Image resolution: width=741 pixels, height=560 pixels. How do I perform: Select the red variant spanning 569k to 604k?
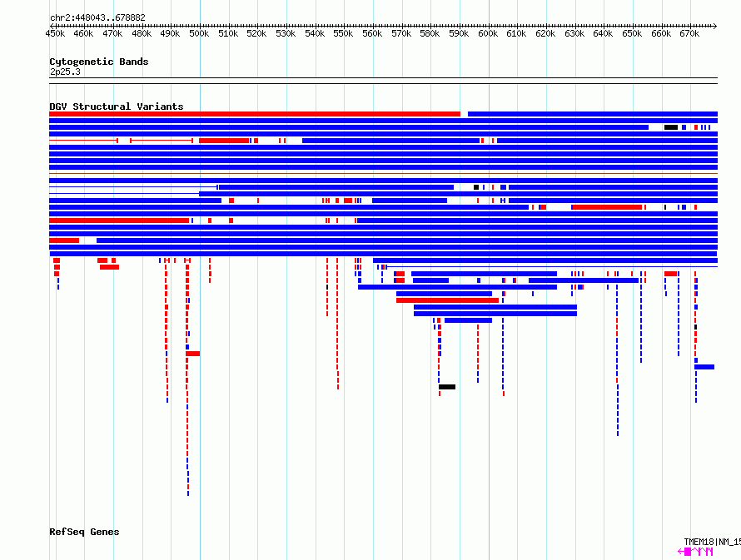point(448,300)
